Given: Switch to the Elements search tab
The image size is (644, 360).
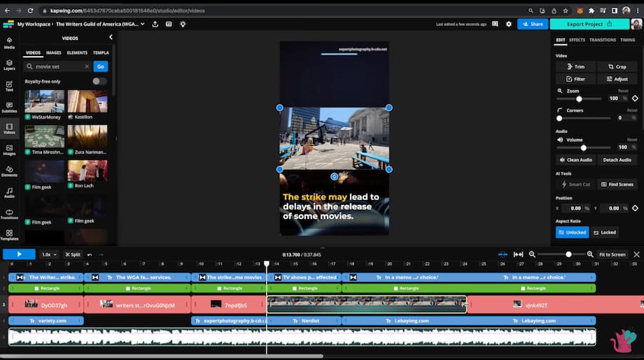Looking at the screenshot, I should (x=77, y=53).
